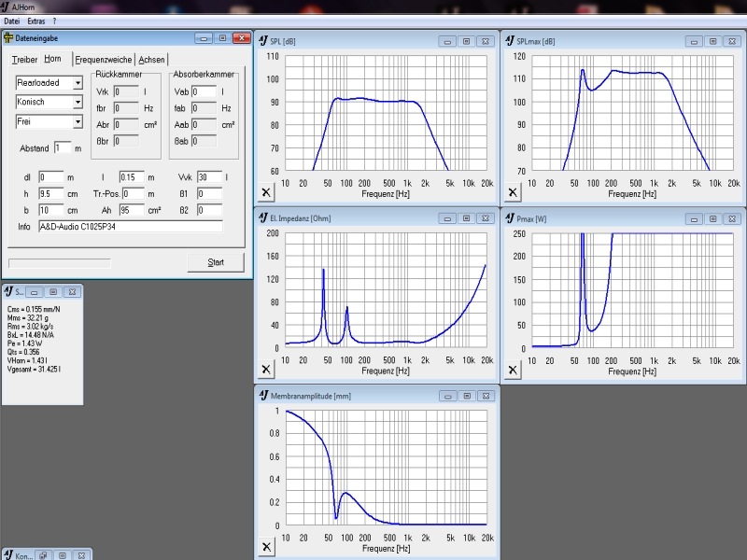747x560 pixels.
Task: Open the Frei radiation dropdown
Action: coord(78,121)
